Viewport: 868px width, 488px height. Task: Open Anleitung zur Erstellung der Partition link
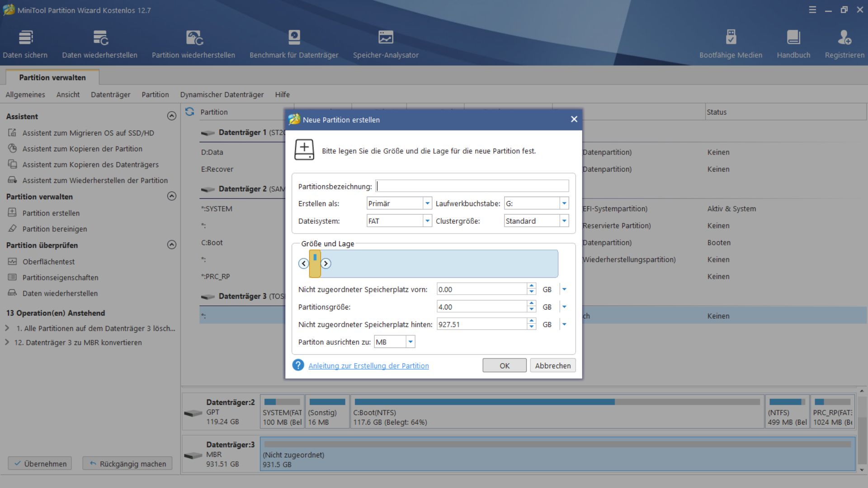click(368, 366)
